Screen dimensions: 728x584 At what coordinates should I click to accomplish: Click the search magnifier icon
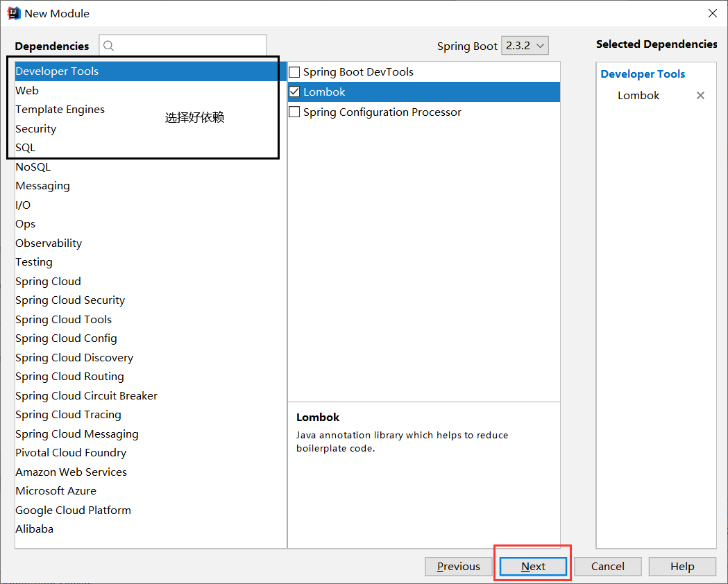point(108,46)
